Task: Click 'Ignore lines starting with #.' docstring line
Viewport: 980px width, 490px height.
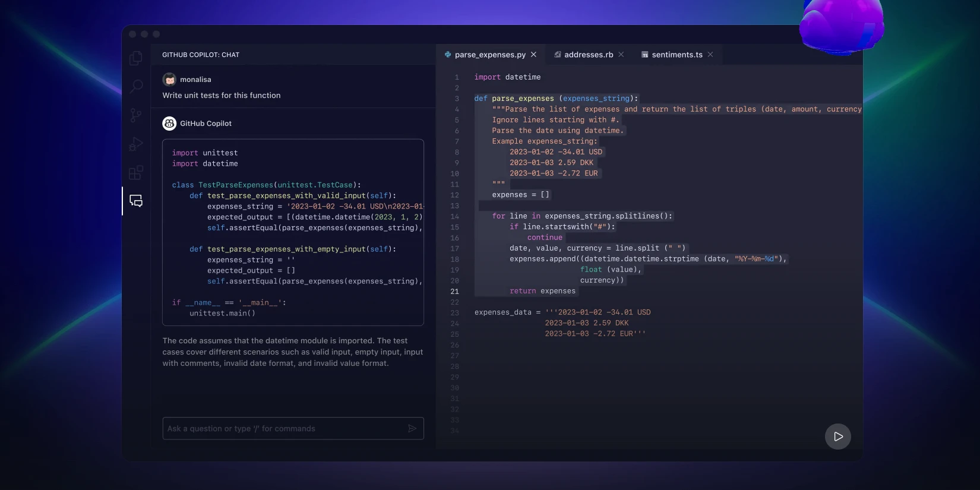Action: coord(555,120)
